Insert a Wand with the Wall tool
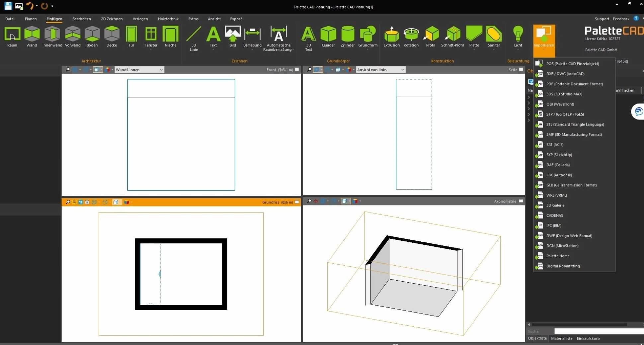The image size is (644, 345). pyautogui.click(x=32, y=37)
